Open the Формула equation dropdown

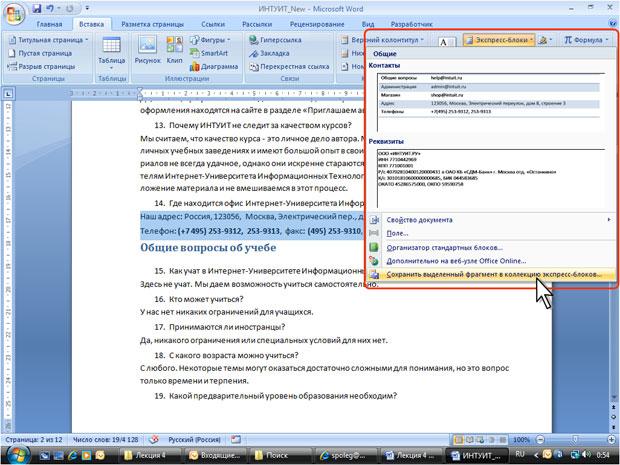(586, 40)
